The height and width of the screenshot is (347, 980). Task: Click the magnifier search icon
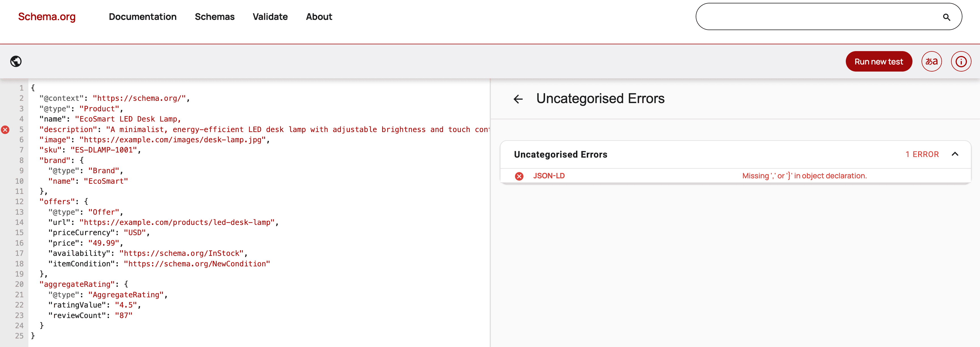(947, 17)
